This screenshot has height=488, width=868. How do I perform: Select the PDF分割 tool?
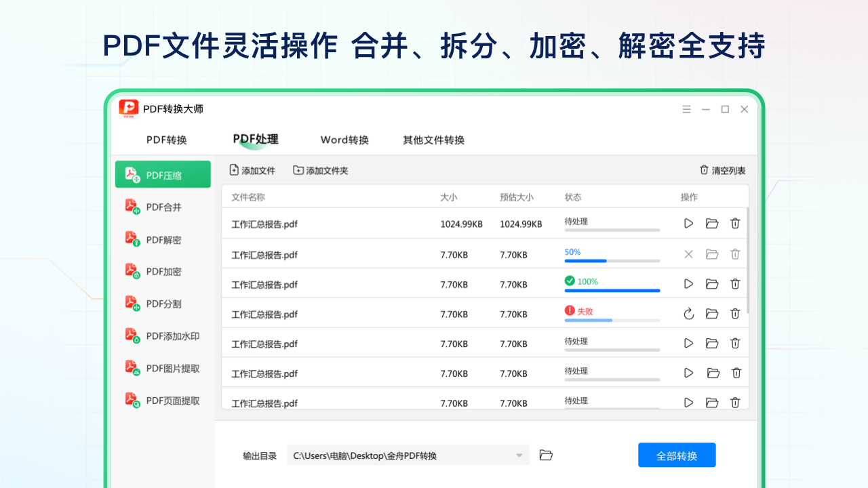pos(163,303)
